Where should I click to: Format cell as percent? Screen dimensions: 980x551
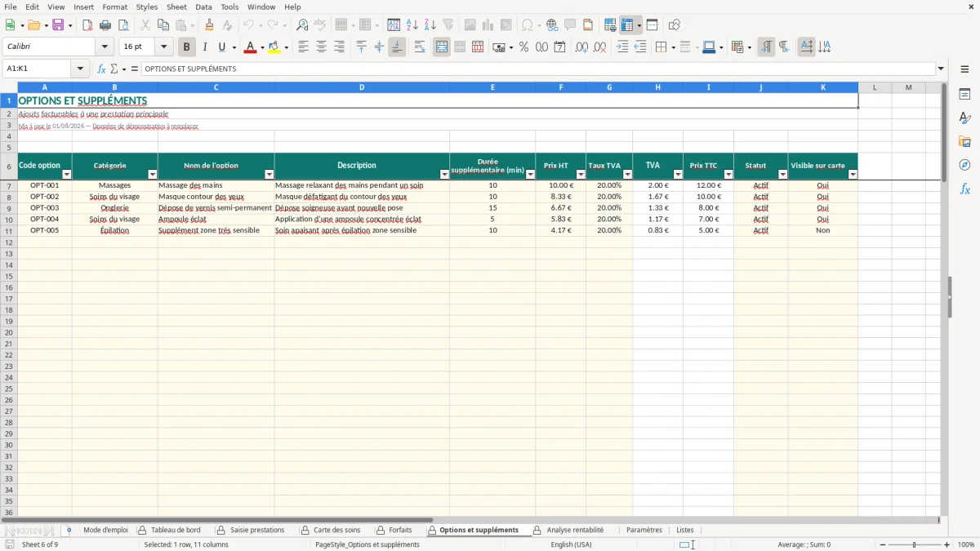click(523, 47)
